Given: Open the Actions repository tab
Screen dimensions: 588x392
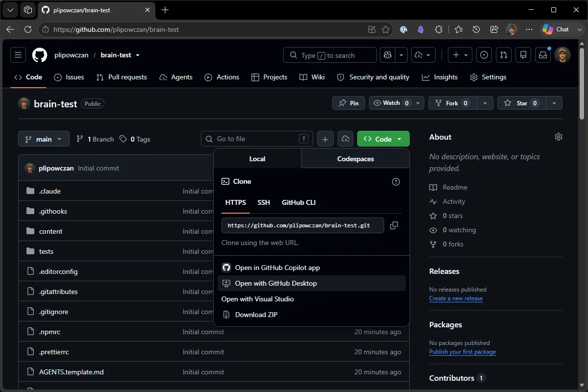Looking at the screenshot, I should (x=221, y=77).
